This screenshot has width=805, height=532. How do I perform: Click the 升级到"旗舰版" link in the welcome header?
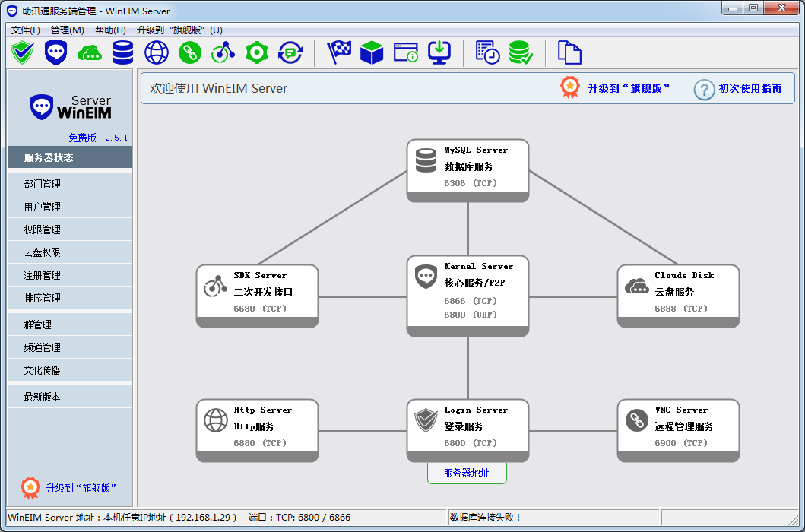[629, 88]
